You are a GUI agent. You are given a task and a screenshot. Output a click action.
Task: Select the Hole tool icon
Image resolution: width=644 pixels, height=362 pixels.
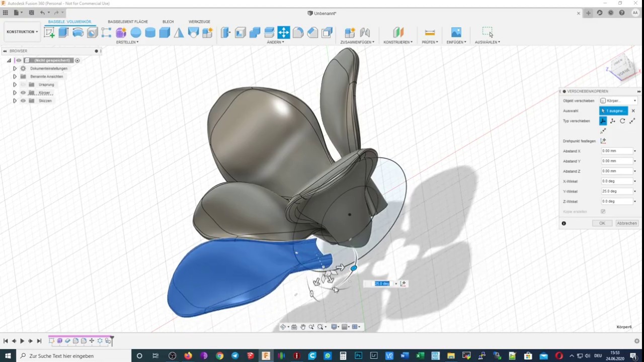(92, 33)
